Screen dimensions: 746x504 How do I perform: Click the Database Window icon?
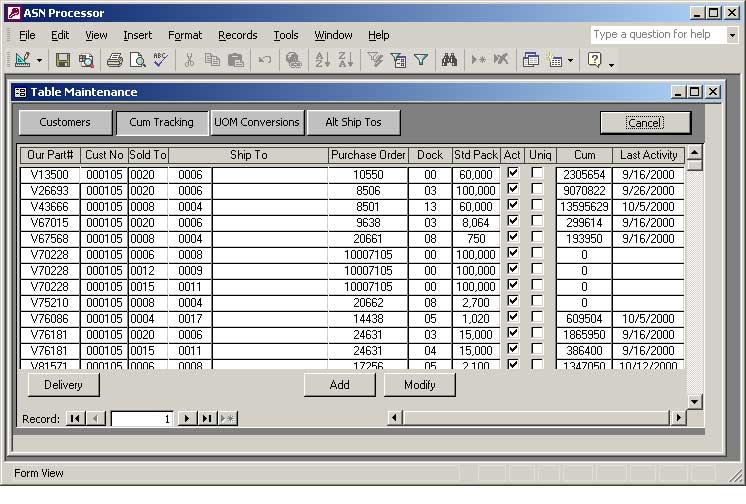point(530,60)
